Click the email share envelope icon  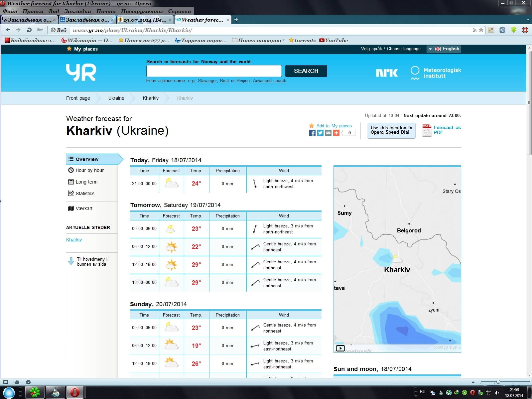328,133
